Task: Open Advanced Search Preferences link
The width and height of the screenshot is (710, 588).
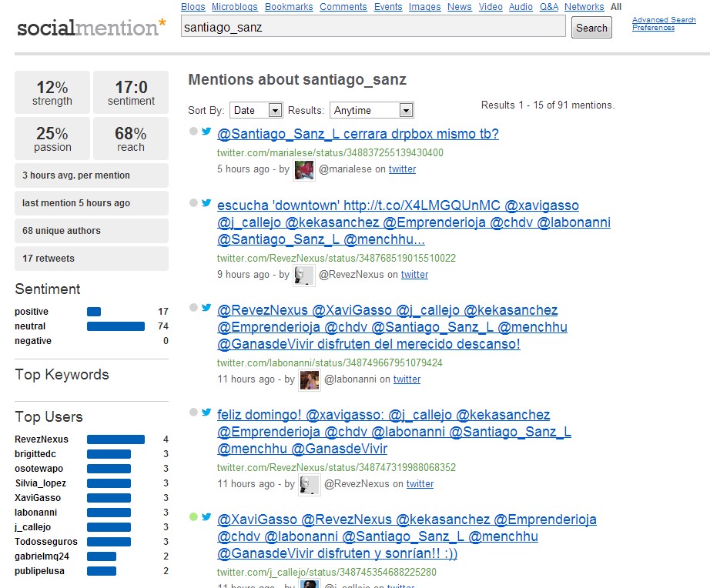Action: (x=664, y=24)
